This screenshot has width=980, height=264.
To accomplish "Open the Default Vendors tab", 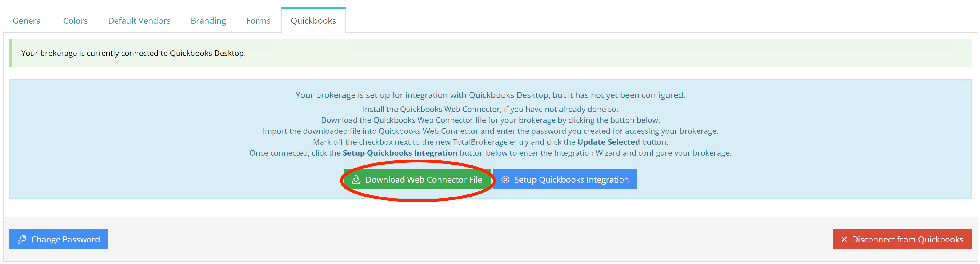I will pyautogui.click(x=139, y=20).
